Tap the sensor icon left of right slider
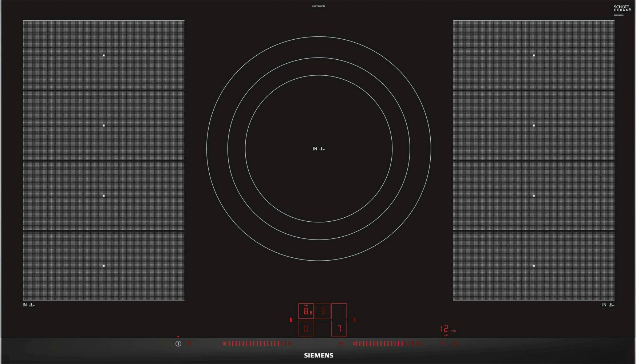This screenshot has width=636, height=364. point(341,343)
